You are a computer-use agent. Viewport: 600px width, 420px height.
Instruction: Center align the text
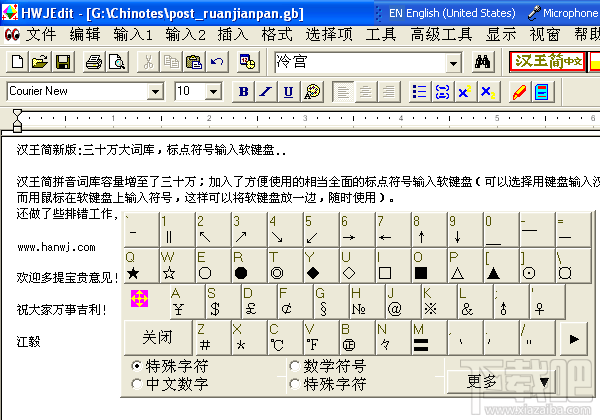coord(366,92)
